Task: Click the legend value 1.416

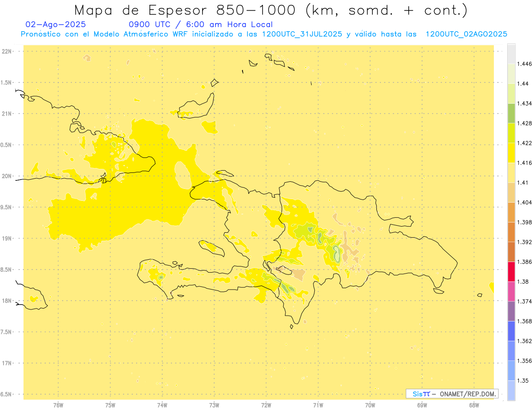Action: (524, 163)
